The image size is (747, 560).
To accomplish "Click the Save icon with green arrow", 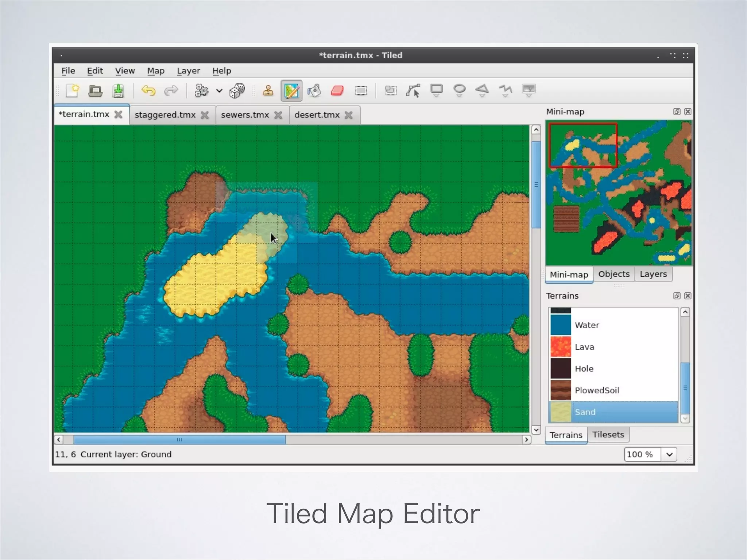I will (118, 91).
